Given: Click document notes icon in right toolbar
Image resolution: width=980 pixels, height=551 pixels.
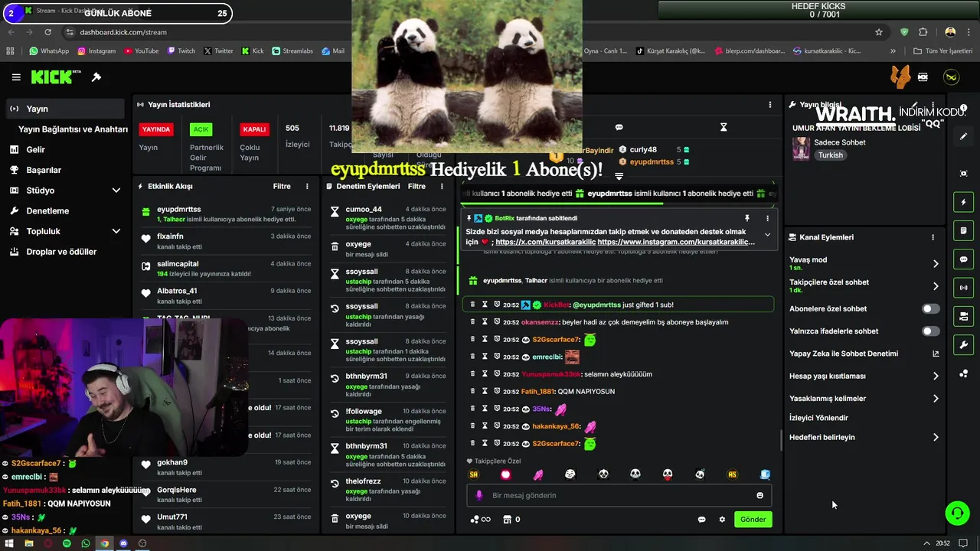Looking at the screenshot, I should [964, 230].
